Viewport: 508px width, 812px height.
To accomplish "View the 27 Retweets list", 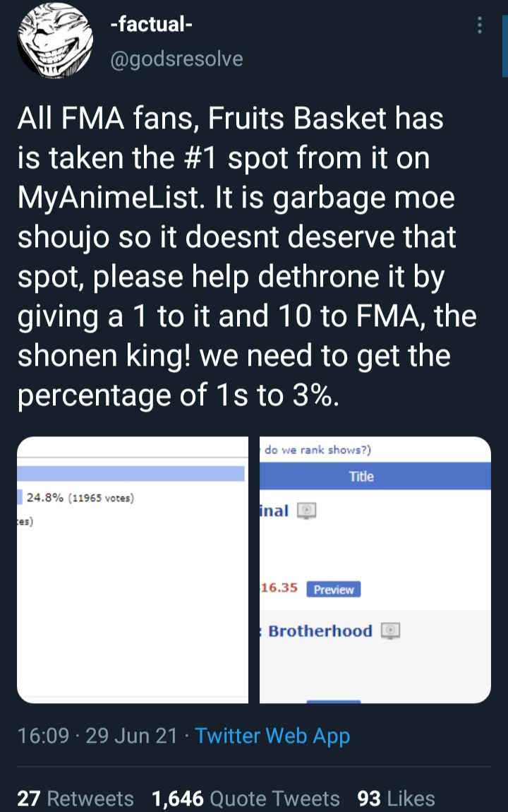I will tap(75, 799).
